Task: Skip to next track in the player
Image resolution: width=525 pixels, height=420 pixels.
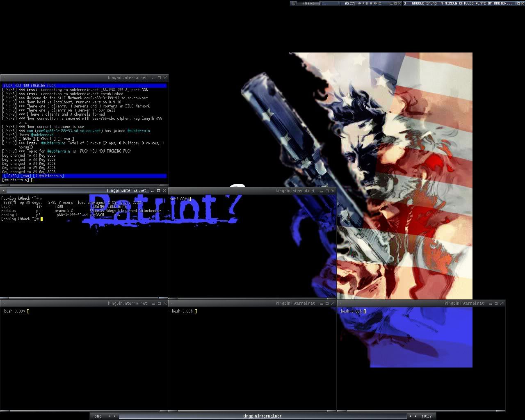Action: click(x=375, y=3)
